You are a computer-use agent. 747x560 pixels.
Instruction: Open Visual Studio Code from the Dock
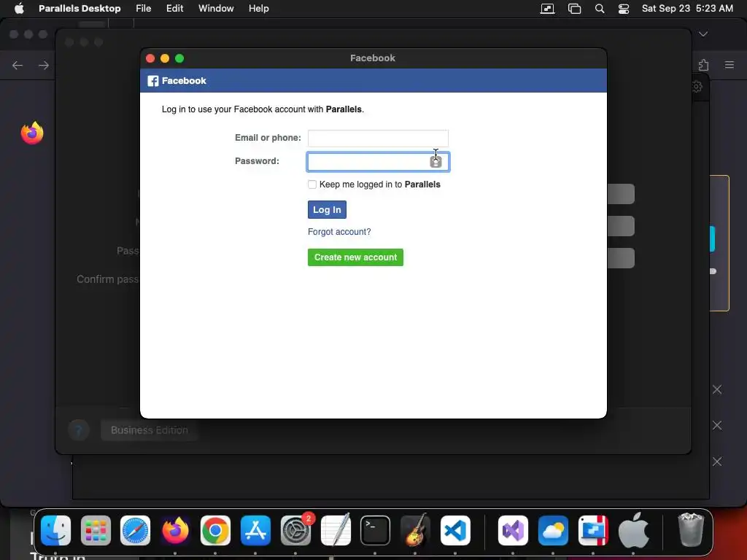coord(455,531)
